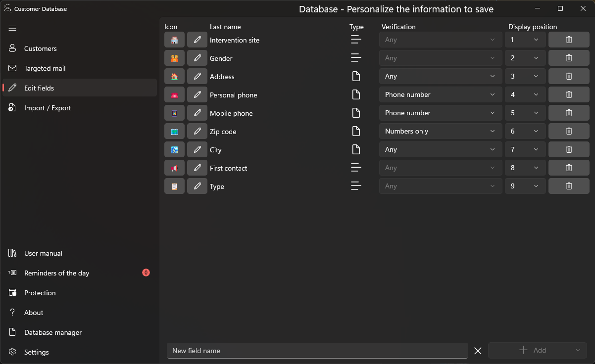Screen dimensions: 595x364
Task: Open Targeted mail from the sidebar
Action: click(45, 68)
